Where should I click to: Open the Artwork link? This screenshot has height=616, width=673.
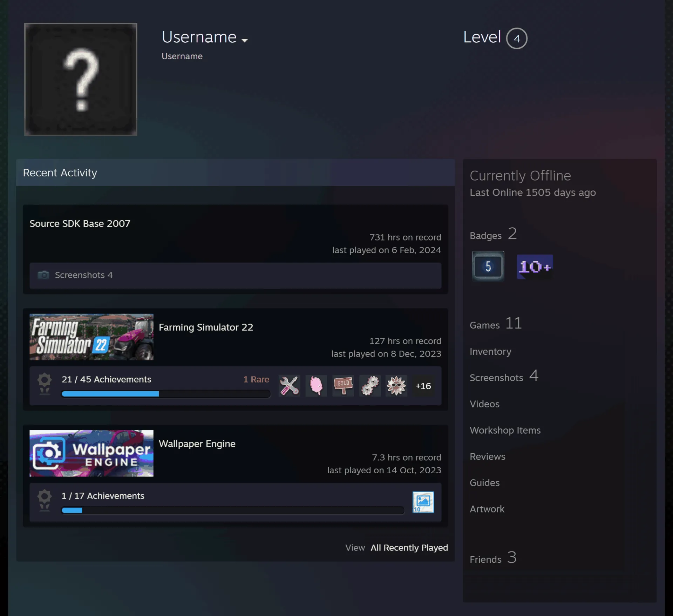(487, 509)
